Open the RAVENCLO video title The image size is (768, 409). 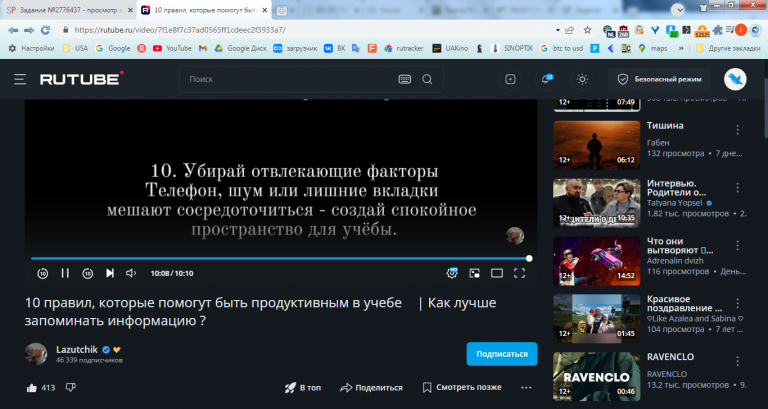pos(670,357)
